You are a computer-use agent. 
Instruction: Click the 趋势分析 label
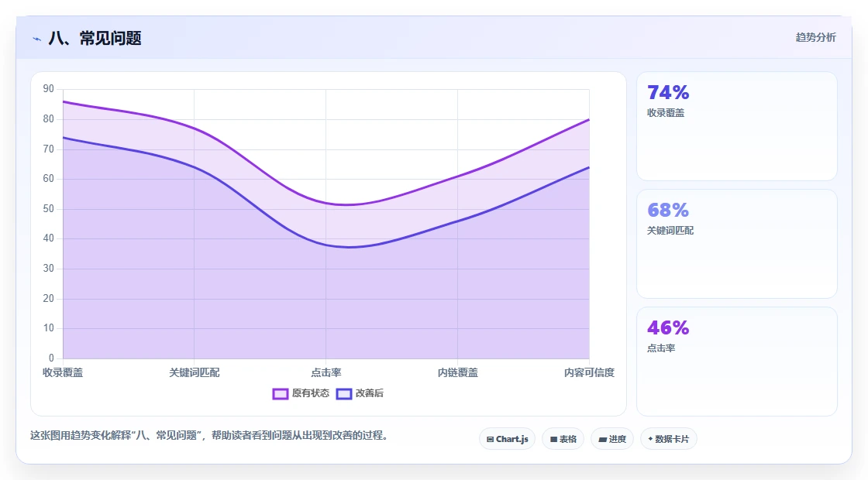[815, 38]
